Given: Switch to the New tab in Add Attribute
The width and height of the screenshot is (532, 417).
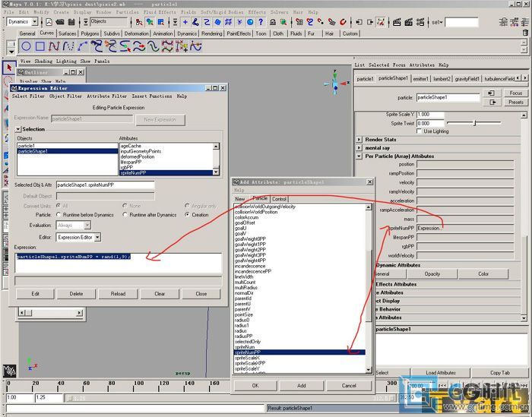Looking at the screenshot, I should click(x=239, y=199).
